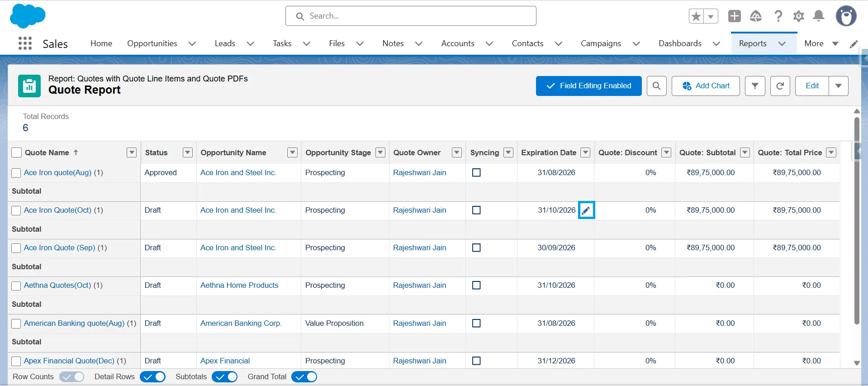Expand the Tasks tab chevron
The width and height of the screenshot is (868, 386).
pyautogui.click(x=307, y=44)
